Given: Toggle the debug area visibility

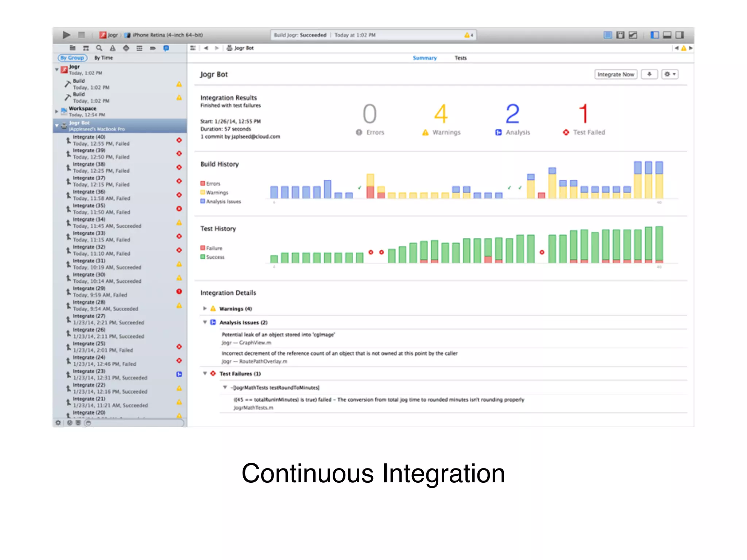Looking at the screenshot, I should [667, 35].
